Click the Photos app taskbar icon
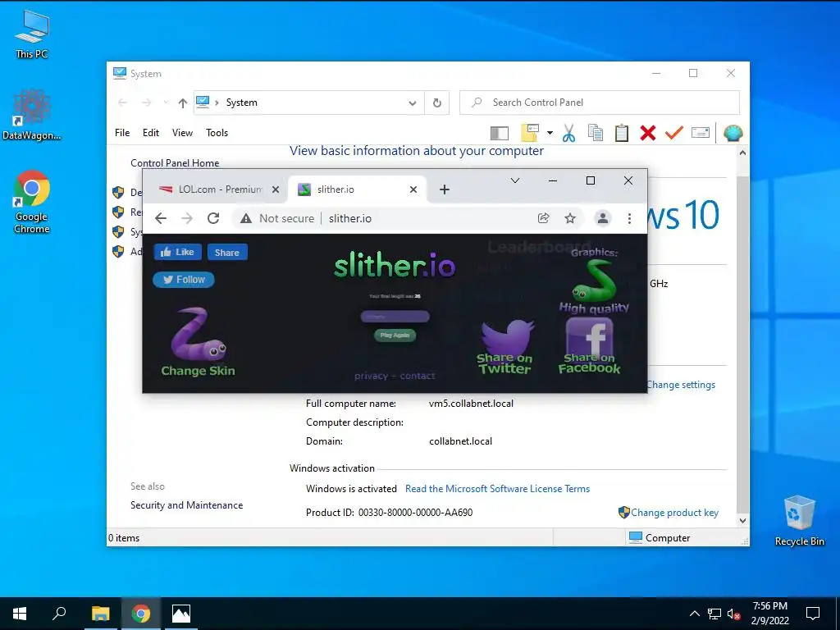Viewport: 840px width, 630px height. point(181,614)
